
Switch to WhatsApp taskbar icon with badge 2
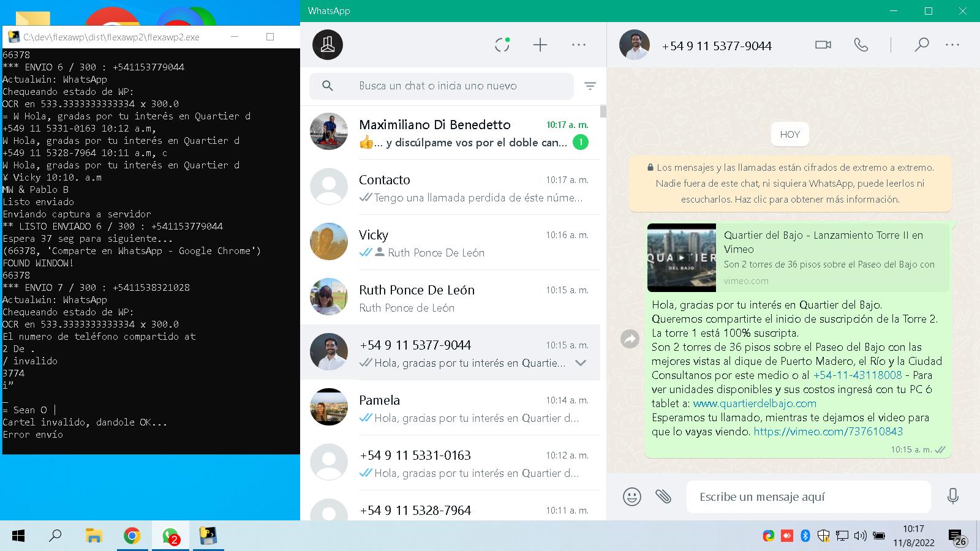(x=170, y=536)
